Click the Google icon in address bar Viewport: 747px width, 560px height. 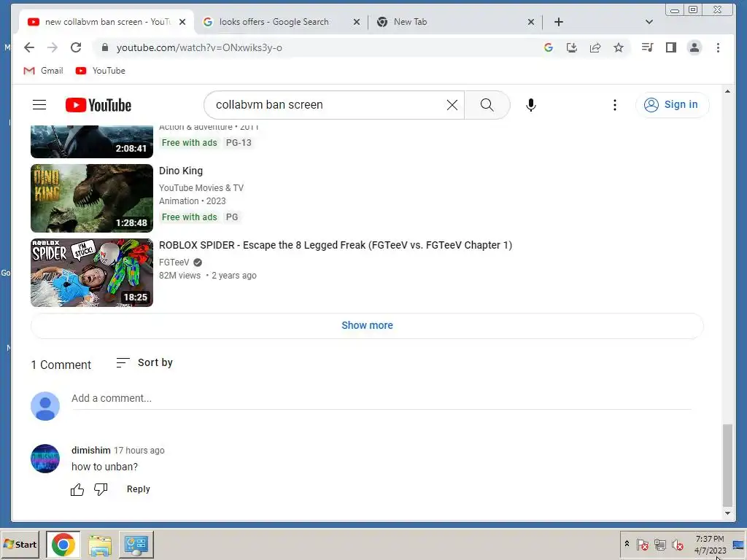pos(549,47)
